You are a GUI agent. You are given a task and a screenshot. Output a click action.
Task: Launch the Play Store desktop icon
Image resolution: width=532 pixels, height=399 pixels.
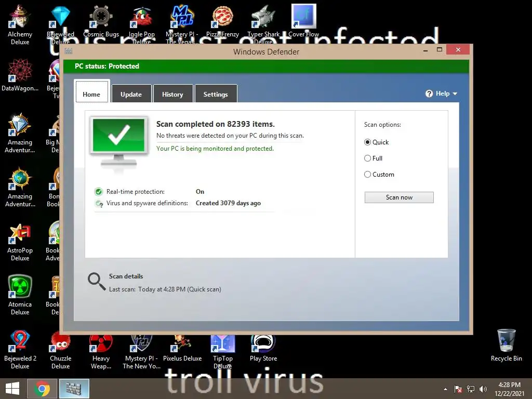(263, 349)
